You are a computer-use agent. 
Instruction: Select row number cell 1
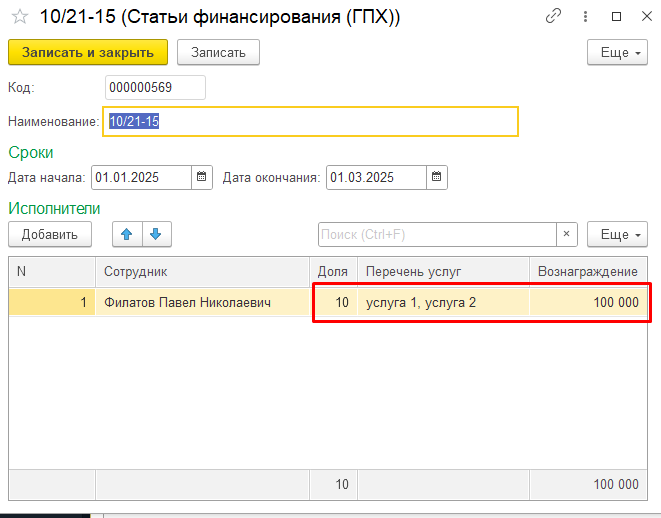(52, 302)
